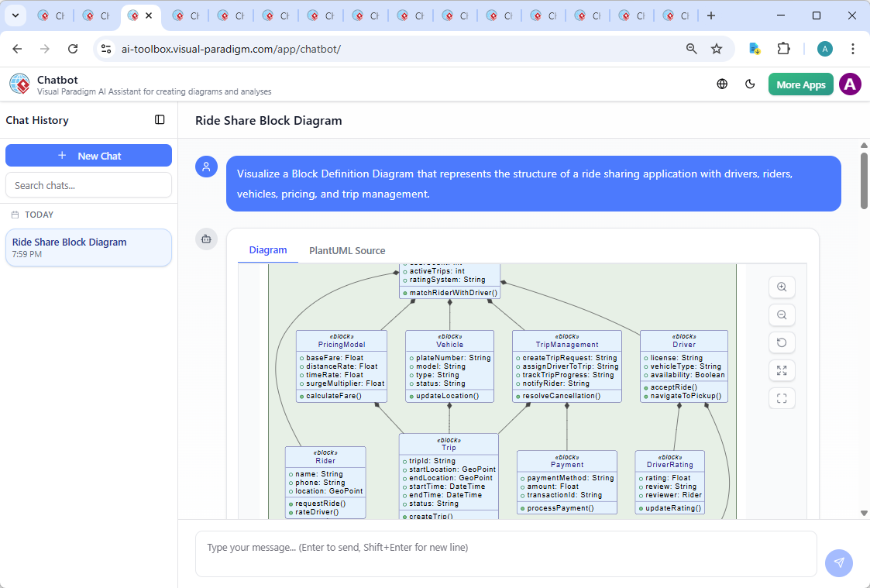870x588 pixels.
Task: Enter fullscreen mode for the diagram
Action: tap(782, 398)
